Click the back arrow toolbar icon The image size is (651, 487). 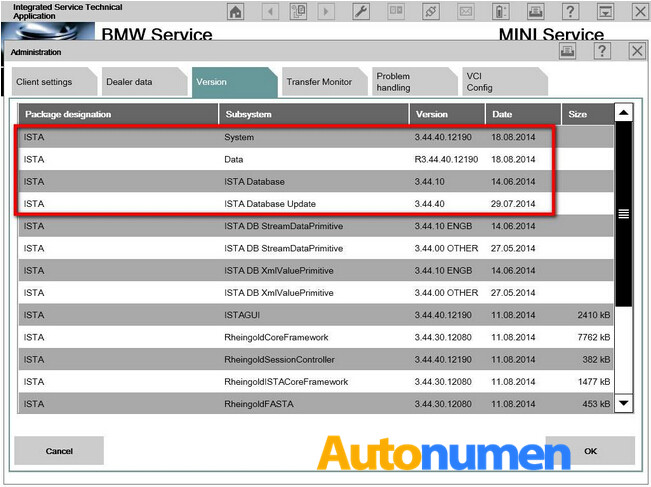tap(270, 12)
